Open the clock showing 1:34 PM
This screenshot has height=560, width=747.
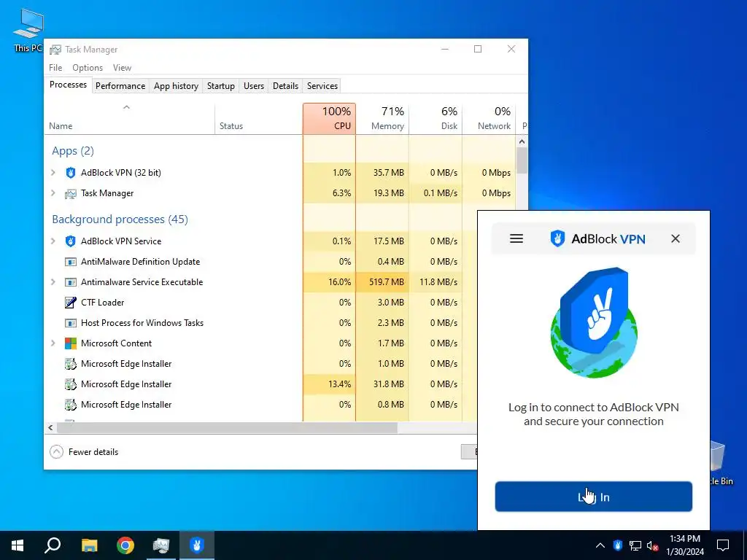(684, 545)
